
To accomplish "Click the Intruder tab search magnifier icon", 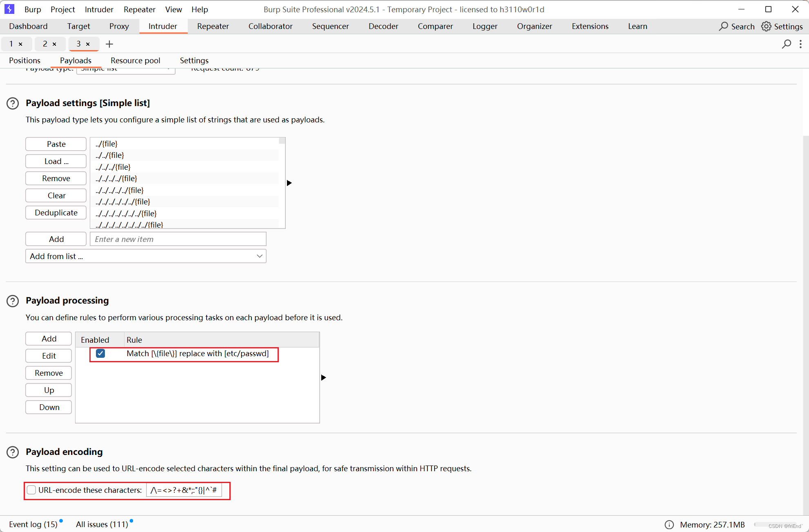I will pos(786,44).
